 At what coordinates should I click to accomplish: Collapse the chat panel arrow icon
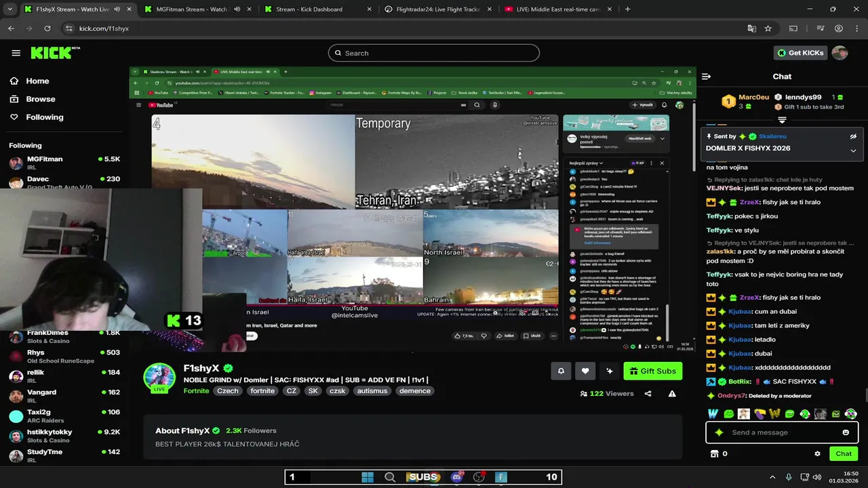click(x=706, y=77)
